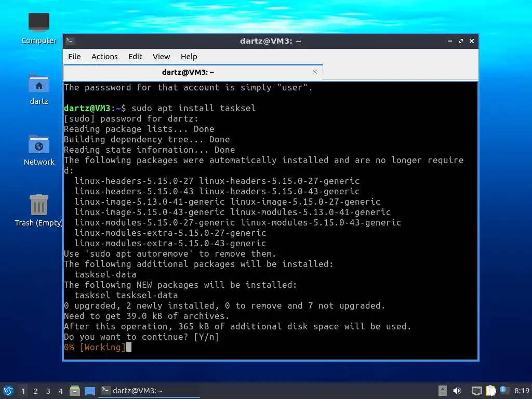Click 'Reading state information... Done' line
This screenshot has width=532, height=399.
[149, 150]
